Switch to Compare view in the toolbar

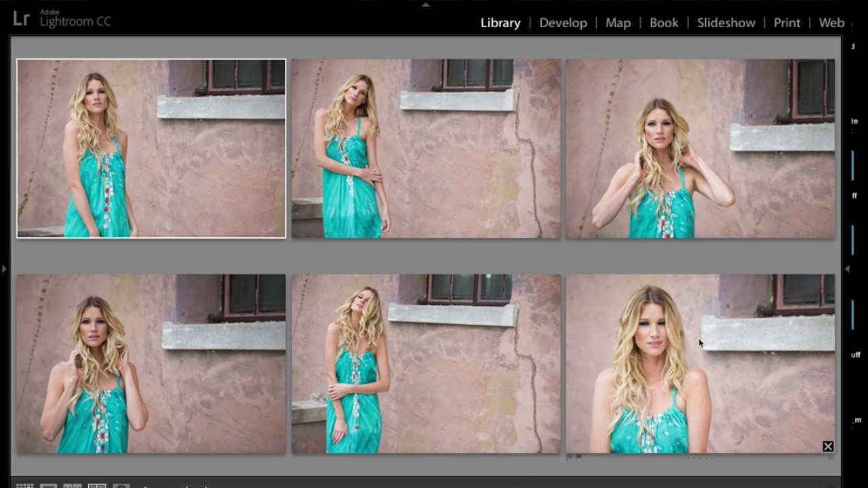tap(73, 486)
